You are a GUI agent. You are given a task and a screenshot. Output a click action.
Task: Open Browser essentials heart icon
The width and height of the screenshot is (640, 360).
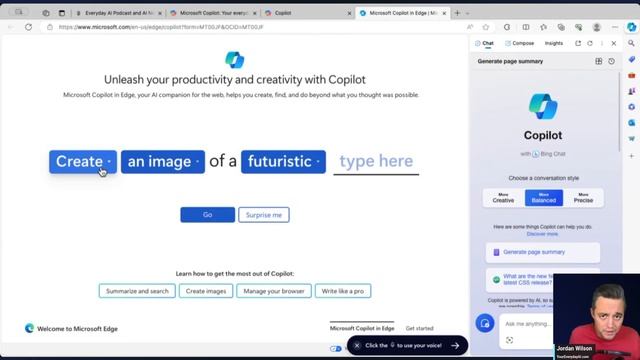[x=578, y=27]
